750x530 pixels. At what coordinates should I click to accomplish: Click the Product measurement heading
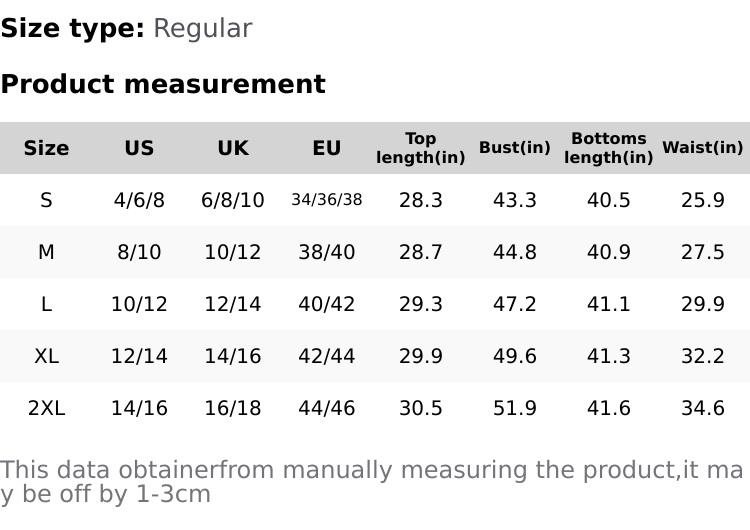point(163,84)
